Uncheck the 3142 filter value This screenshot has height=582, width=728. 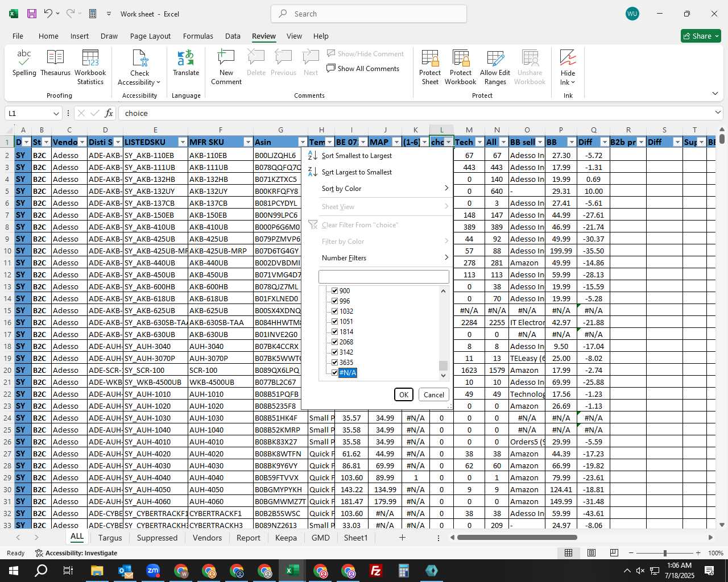pyautogui.click(x=335, y=352)
